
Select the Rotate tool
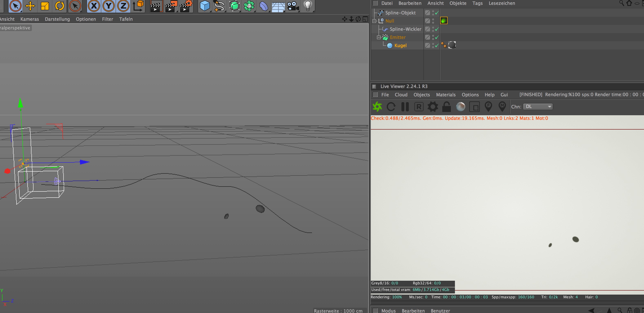click(x=59, y=6)
